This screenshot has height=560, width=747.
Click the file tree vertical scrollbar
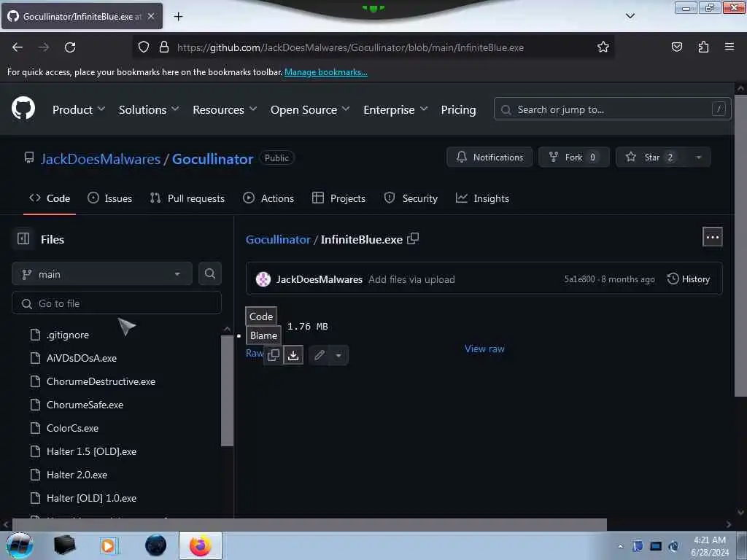(228, 391)
